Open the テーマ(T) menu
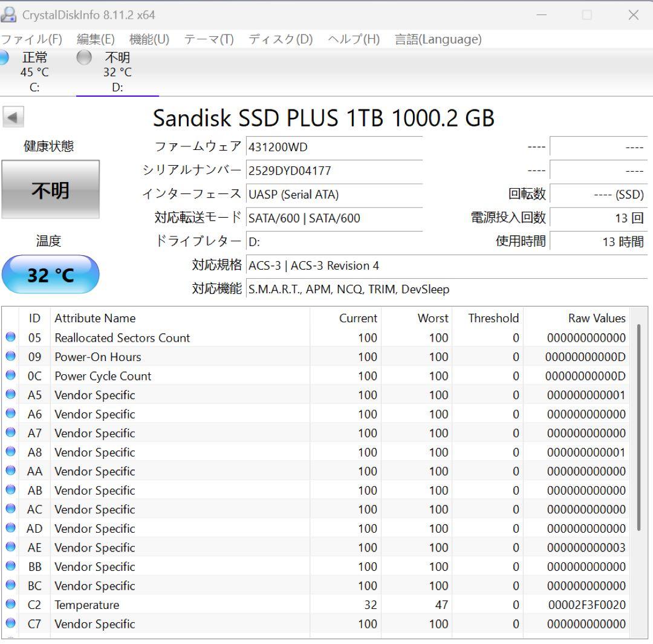653x644 pixels. [x=209, y=39]
